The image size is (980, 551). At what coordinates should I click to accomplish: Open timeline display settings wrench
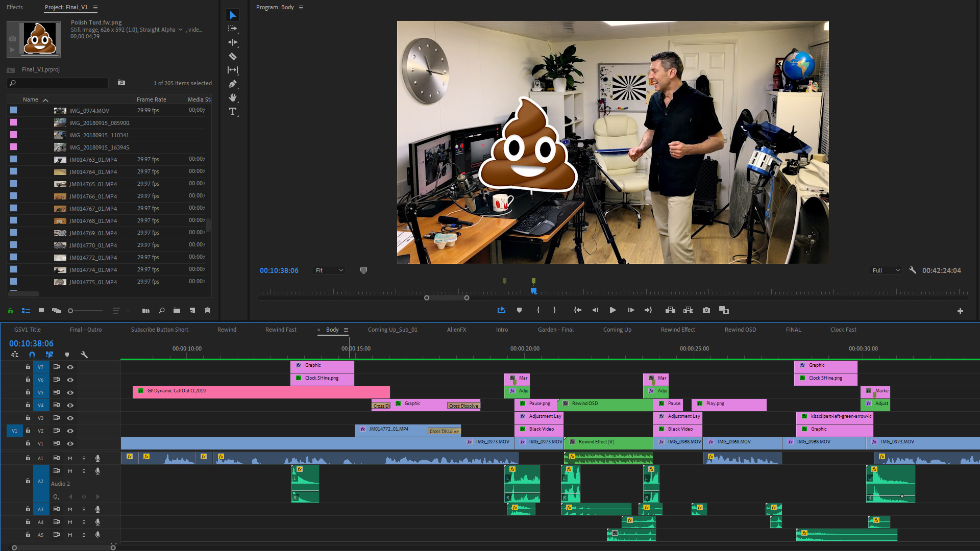point(84,355)
